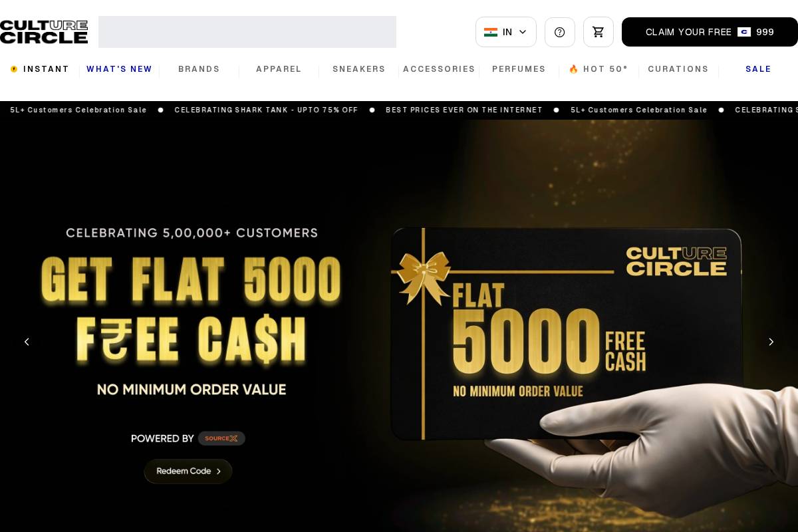Expand the IN country dropdown chevron

(x=523, y=32)
